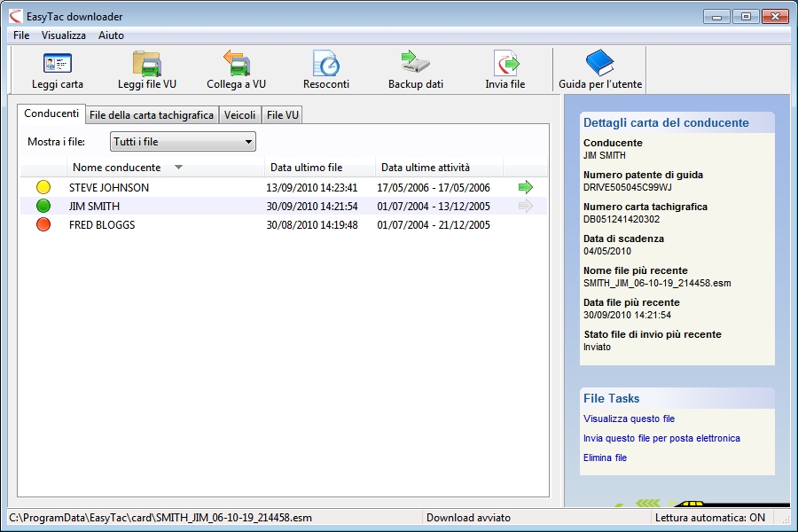Start Backup dati from toolbar
The image size is (798, 532).
point(415,64)
